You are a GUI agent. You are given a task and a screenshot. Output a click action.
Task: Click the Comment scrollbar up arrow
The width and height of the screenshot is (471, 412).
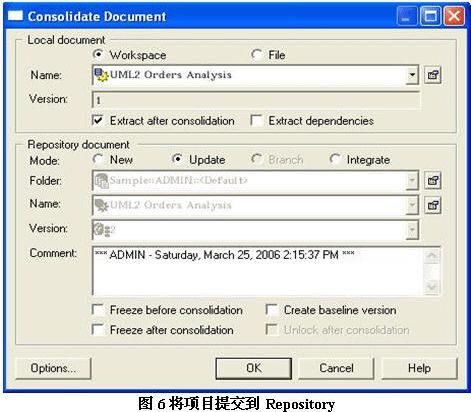[432, 255]
